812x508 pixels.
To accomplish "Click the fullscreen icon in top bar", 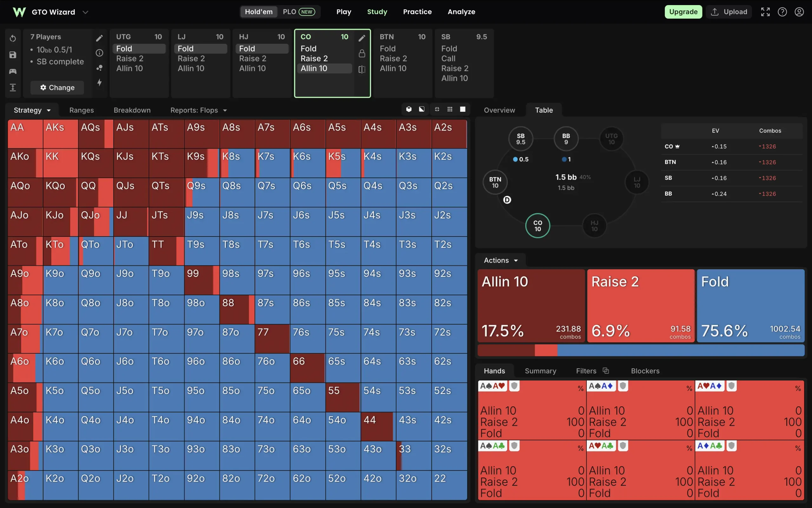I will coord(765,12).
